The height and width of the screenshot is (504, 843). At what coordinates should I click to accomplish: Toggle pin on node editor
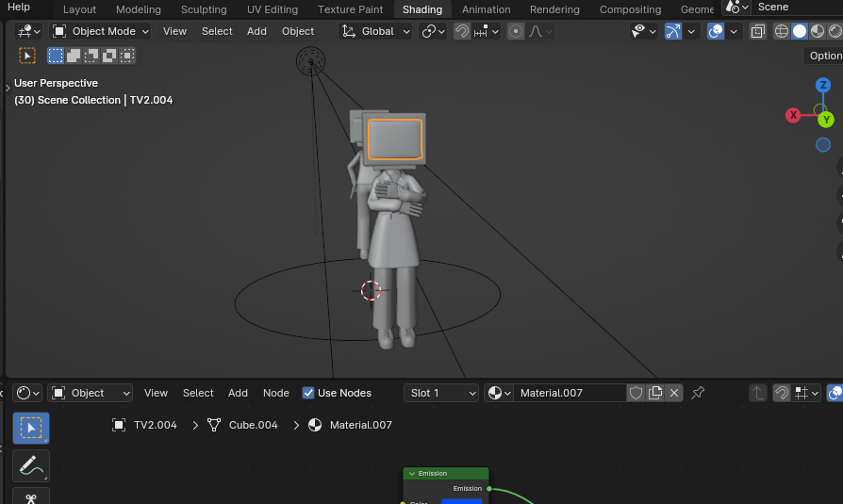(698, 393)
